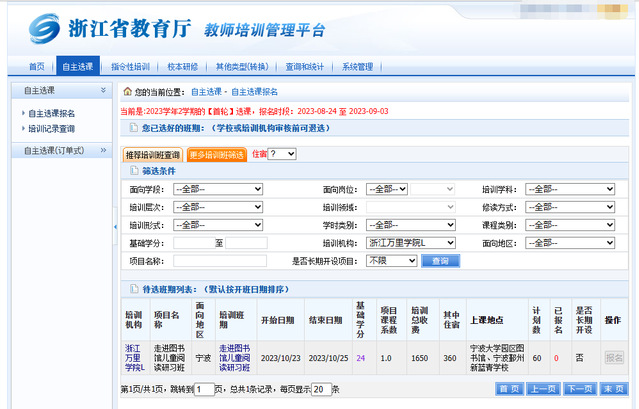
Task: Click the 项目名称 input field
Action: (x=220, y=261)
